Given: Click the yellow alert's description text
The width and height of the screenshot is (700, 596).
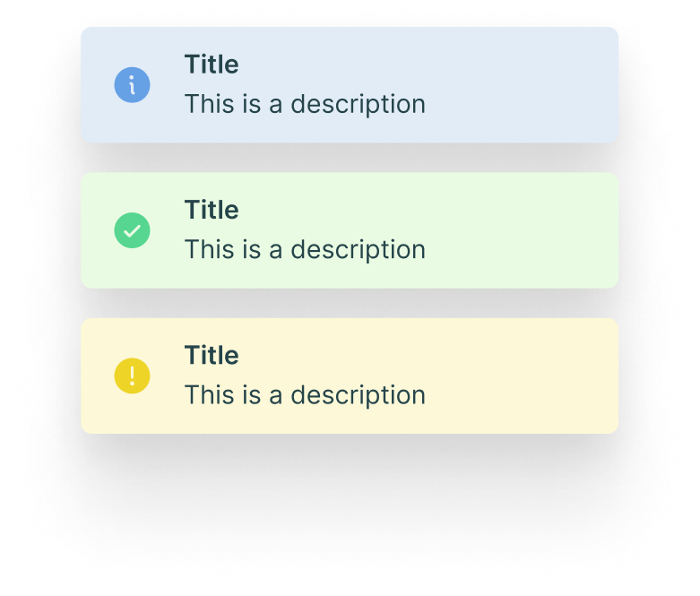Looking at the screenshot, I should click(x=305, y=394).
